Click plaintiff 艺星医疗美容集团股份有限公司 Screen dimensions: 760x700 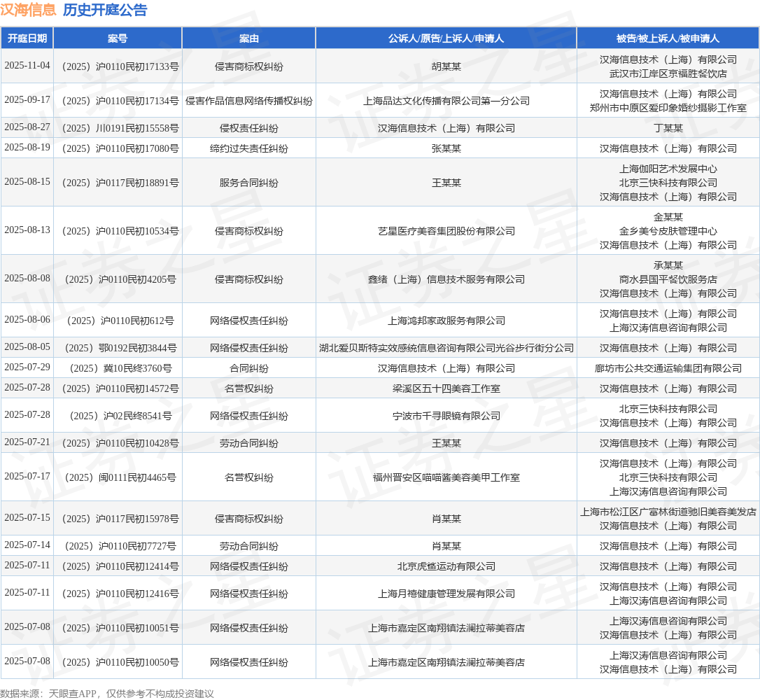[x=446, y=231]
